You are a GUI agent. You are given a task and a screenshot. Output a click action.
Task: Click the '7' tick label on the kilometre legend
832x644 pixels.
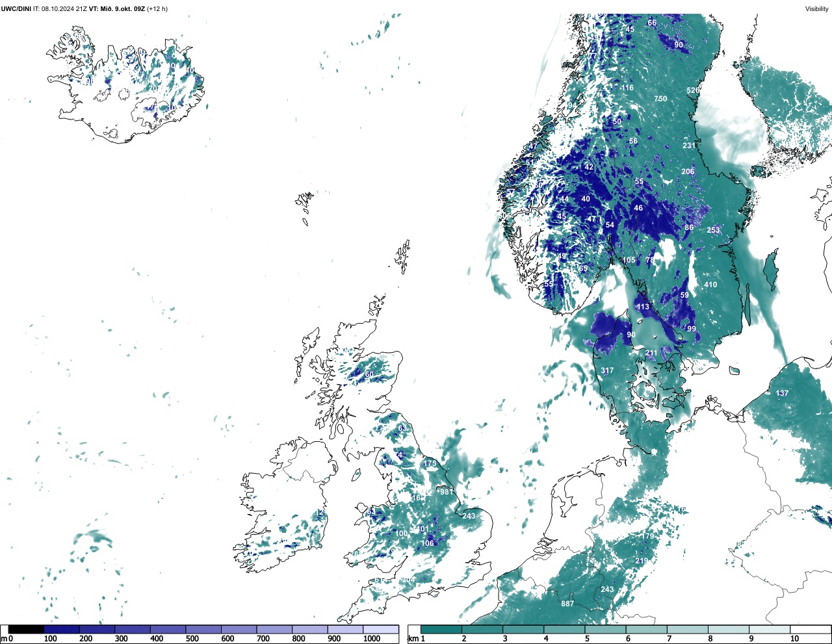click(x=669, y=639)
